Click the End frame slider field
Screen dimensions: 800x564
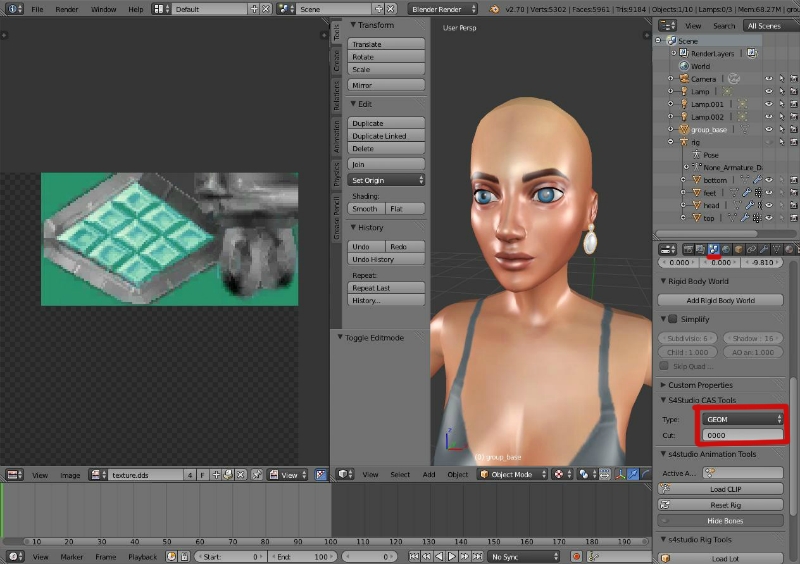tap(302, 556)
